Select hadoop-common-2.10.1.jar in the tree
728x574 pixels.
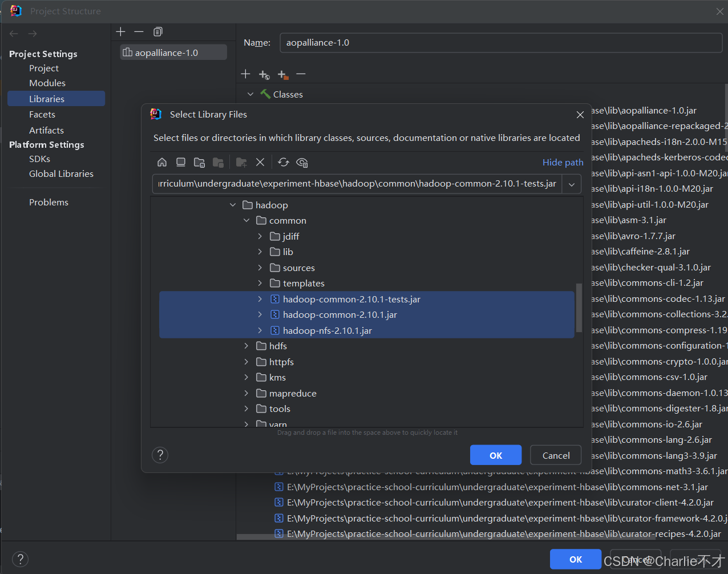tap(339, 315)
